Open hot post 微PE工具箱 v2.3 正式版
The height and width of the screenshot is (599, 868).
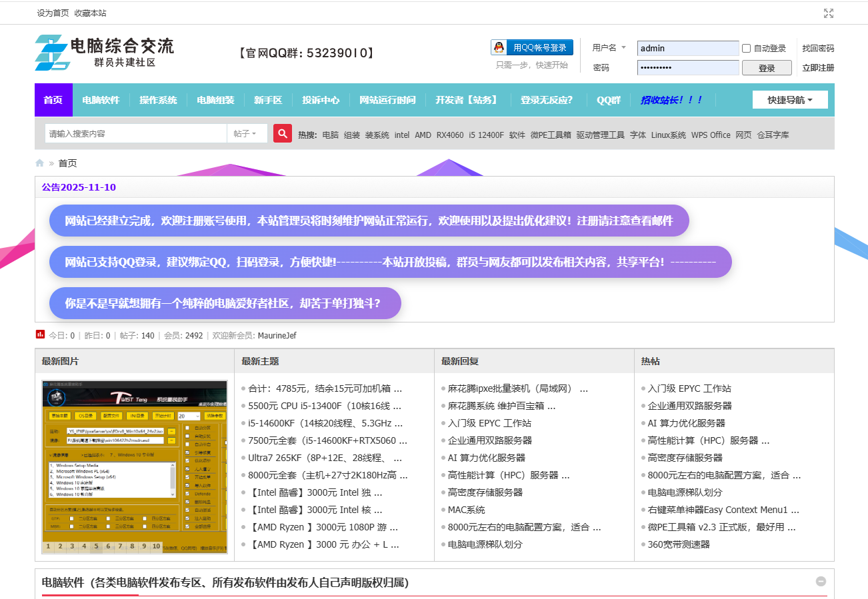coord(722,527)
